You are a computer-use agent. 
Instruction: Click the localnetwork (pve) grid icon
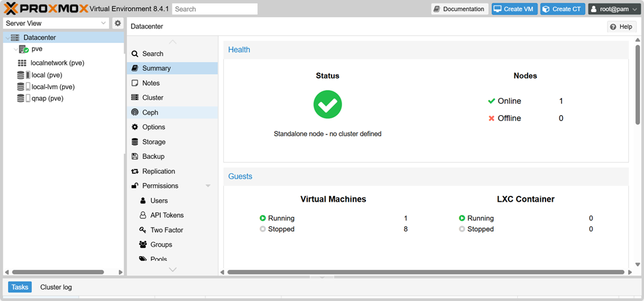22,64
